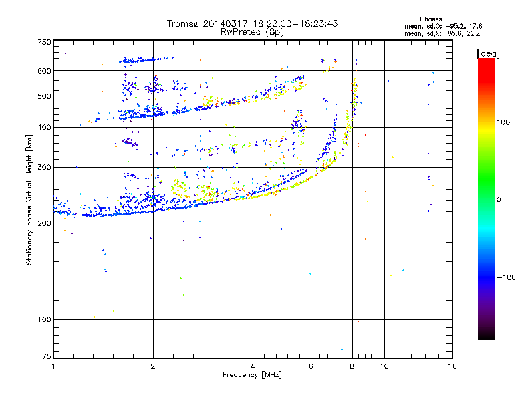This screenshot has height=399, width=532.
Task: Click the colorbar tick label '-100'
Action: (x=506, y=277)
